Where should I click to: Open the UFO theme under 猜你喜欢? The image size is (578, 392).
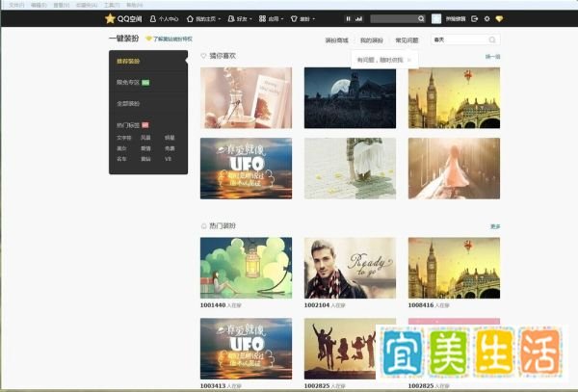tap(246, 169)
